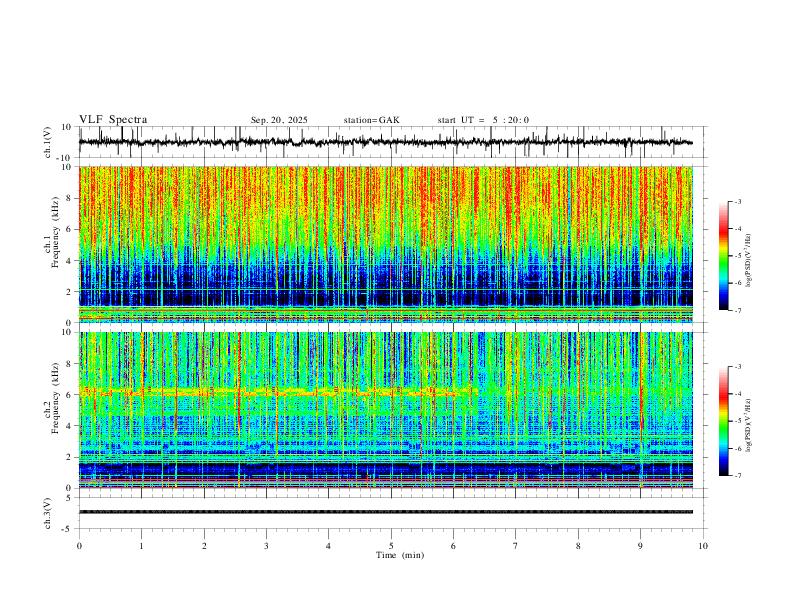Image resolution: width=792 pixels, height=612 pixels.
Task: Click the log(PSD) label beside ch.1 color bar
Action: (x=748, y=261)
